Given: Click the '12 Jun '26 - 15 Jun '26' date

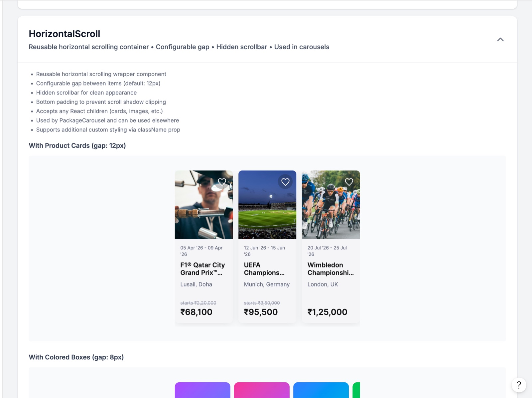Looking at the screenshot, I should [x=264, y=251].
